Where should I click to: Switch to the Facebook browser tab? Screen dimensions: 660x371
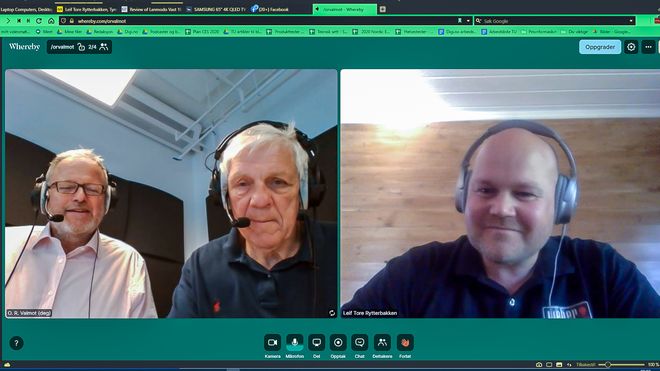270,9
